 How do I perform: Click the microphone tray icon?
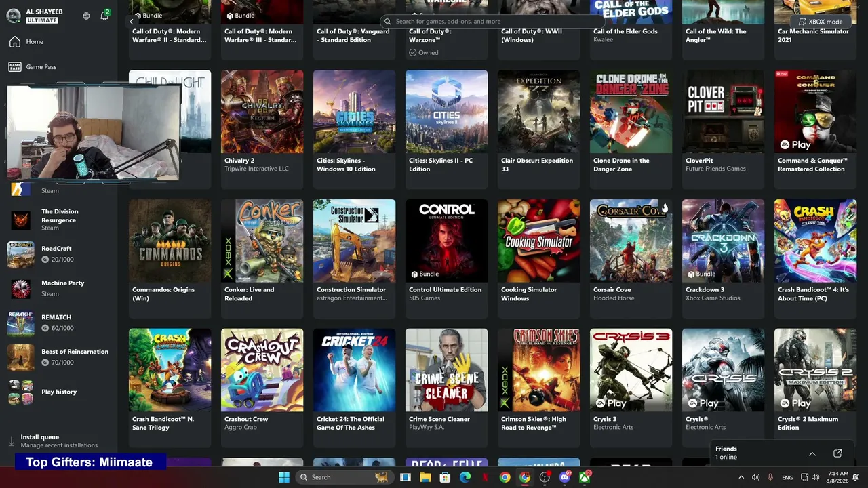pos(770,477)
